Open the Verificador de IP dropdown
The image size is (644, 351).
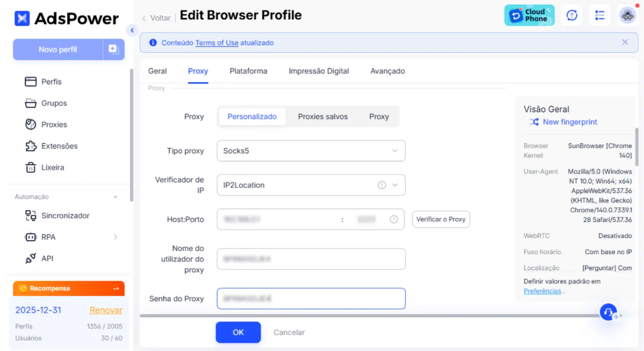tap(311, 185)
